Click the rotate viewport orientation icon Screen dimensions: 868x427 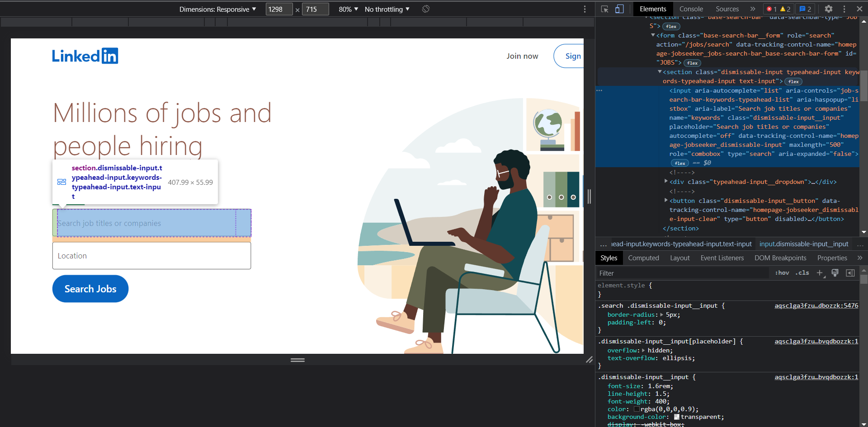(x=425, y=9)
